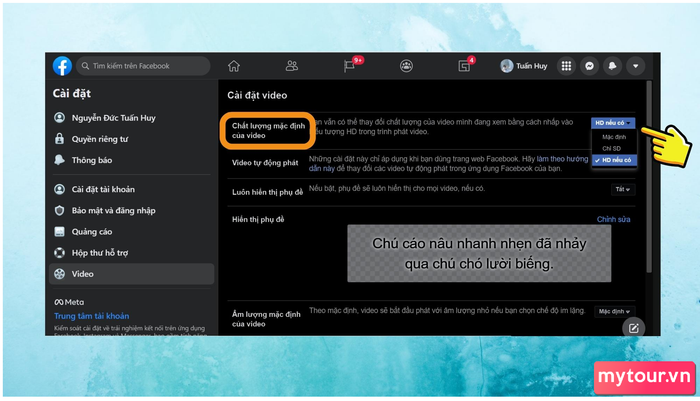Screen dimensions: 700x401
Task: Expand the 'Tắt' captions dropdown
Action: point(623,189)
